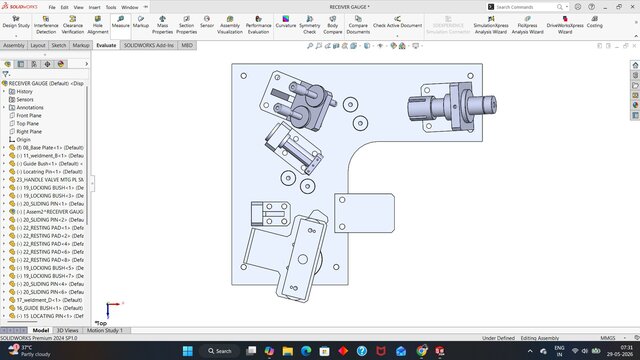The height and width of the screenshot is (360, 640).
Task: Click the Search Commands input field
Action: pyautogui.click(x=526, y=7)
